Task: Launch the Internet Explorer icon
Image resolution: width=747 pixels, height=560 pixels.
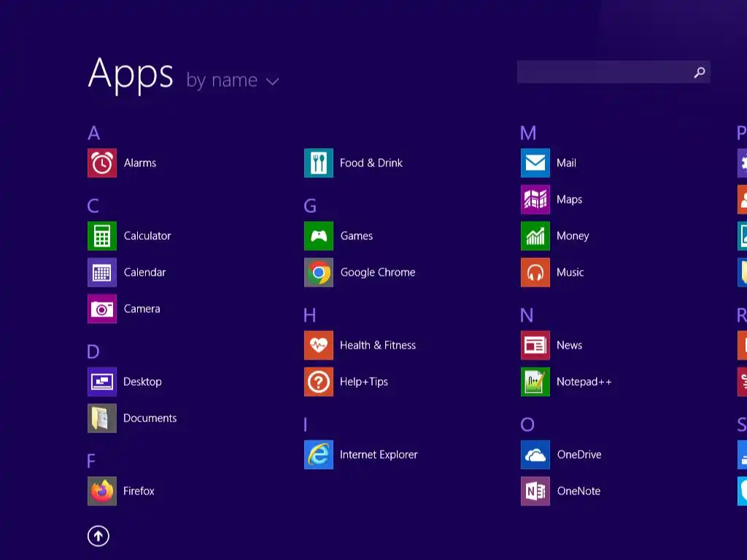Action: click(319, 454)
